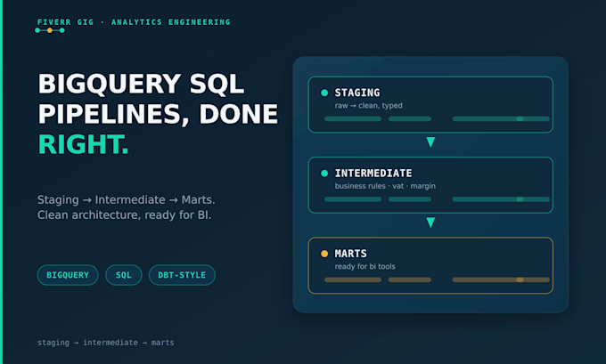Viewport: 606px width, 364px height.
Task: Click the subtitle 'ready for bi tools'
Action: coord(364,266)
